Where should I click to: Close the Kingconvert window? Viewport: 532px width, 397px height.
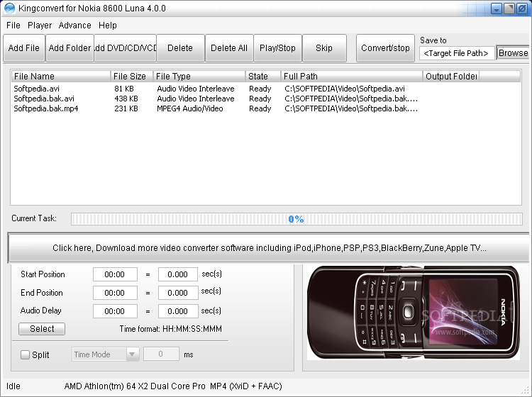(x=522, y=8)
